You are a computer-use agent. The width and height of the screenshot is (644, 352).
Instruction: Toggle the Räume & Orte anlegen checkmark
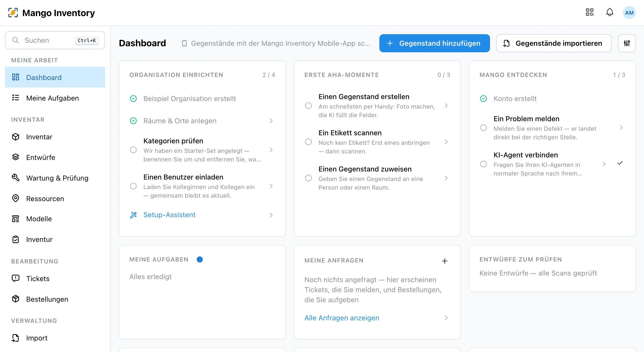click(133, 121)
